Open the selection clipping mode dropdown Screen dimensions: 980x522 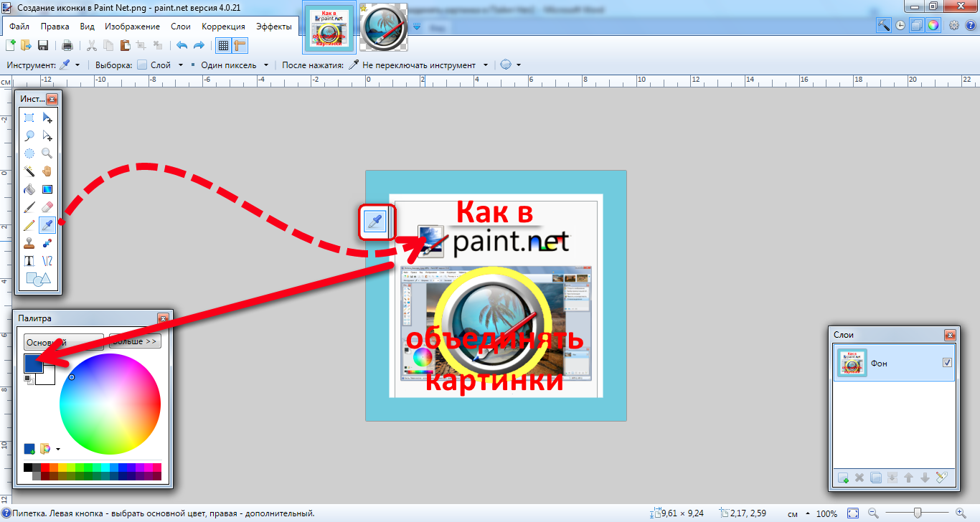[510, 65]
